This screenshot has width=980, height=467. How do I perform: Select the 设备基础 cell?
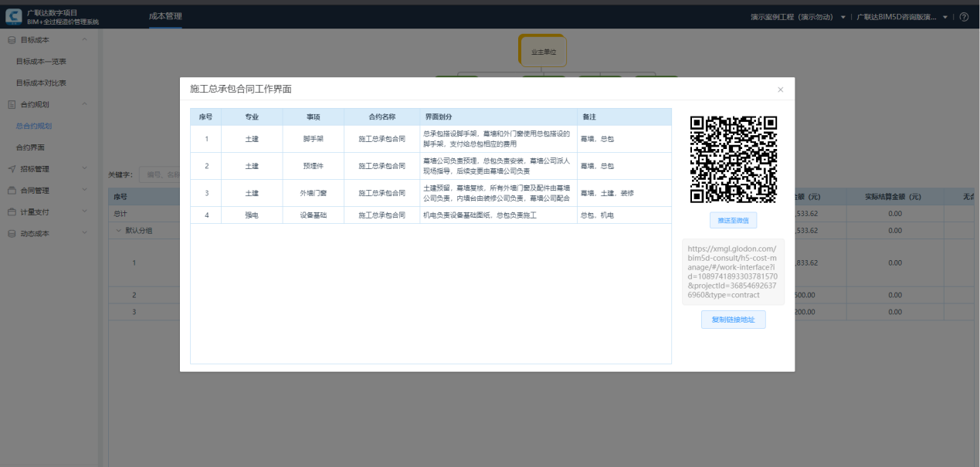pos(314,215)
